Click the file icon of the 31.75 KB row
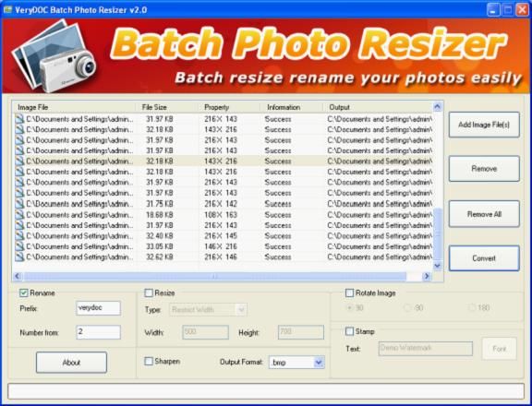Viewport: 532px width, 406px height. tap(20, 204)
